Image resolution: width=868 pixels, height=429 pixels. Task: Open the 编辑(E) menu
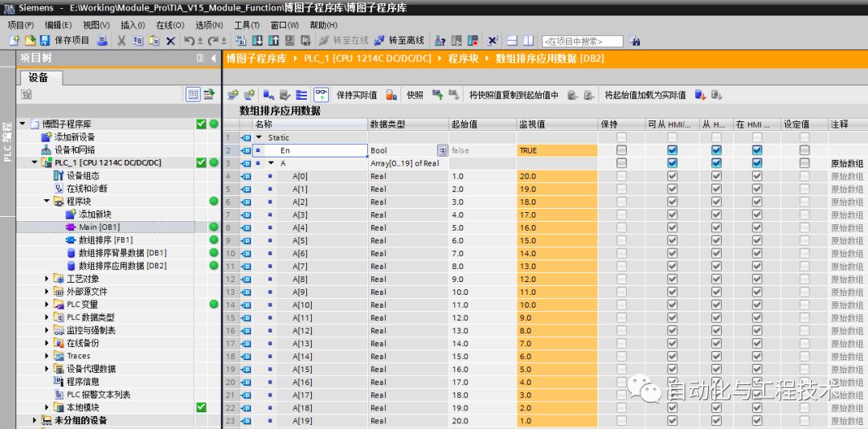tap(58, 25)
